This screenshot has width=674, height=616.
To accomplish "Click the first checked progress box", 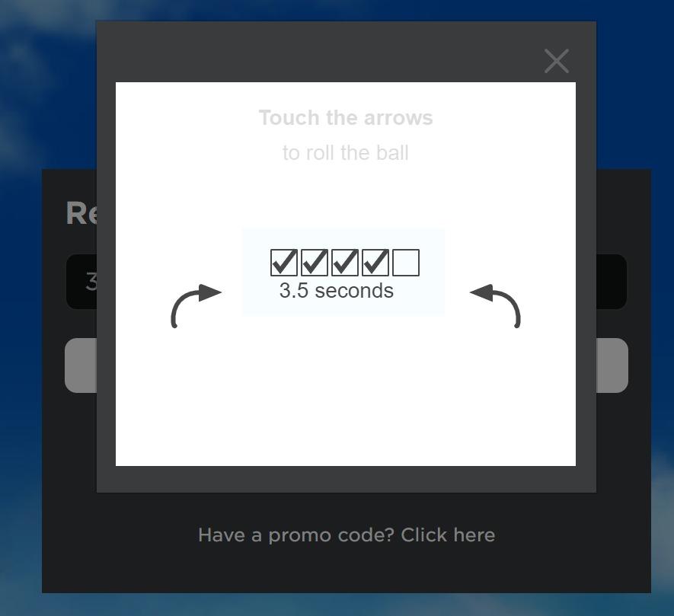I will click(x=284, y=263).
